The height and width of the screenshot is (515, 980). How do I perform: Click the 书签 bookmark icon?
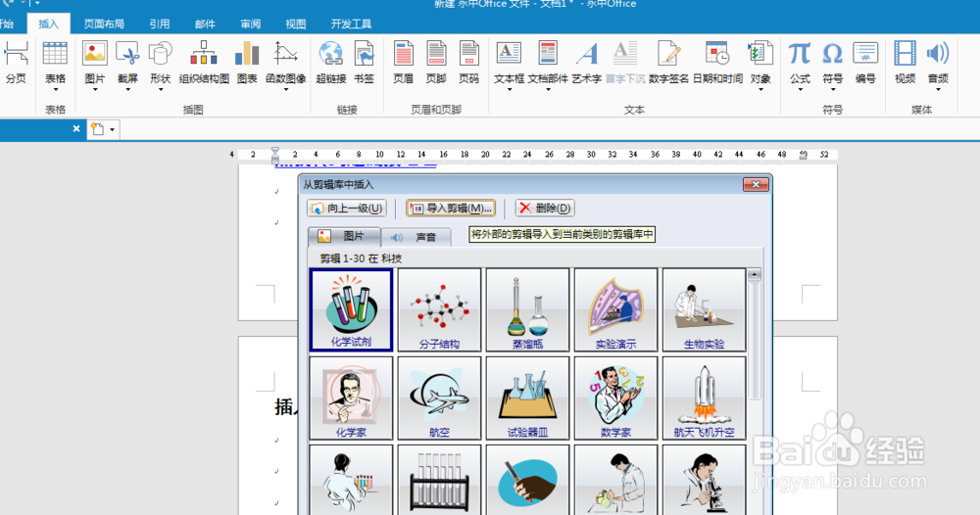[364, 63]
